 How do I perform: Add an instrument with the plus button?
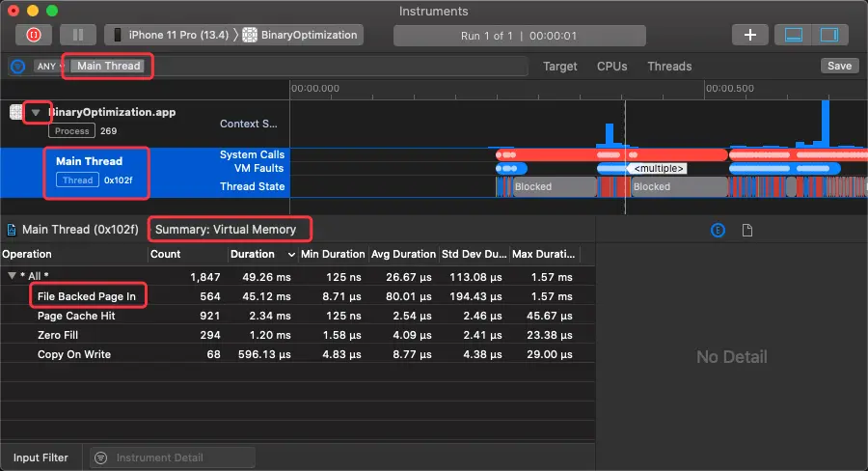[749, 35]
